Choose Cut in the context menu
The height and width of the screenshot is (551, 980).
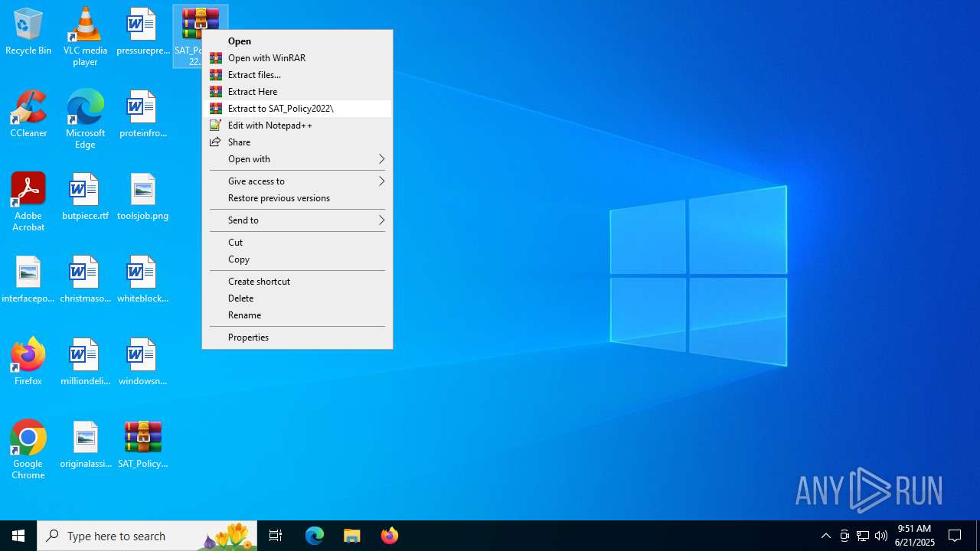pyautogui.click(x=297, y=243)
